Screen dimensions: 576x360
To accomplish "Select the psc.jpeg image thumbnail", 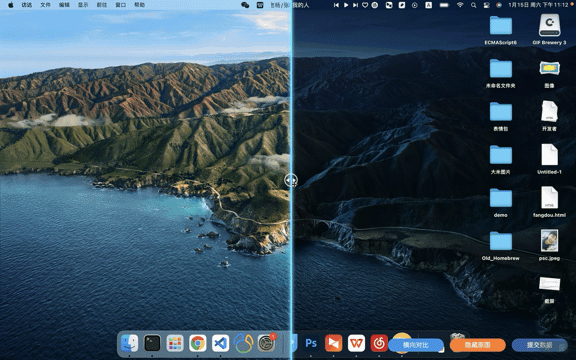I will (x=549, y=241).
